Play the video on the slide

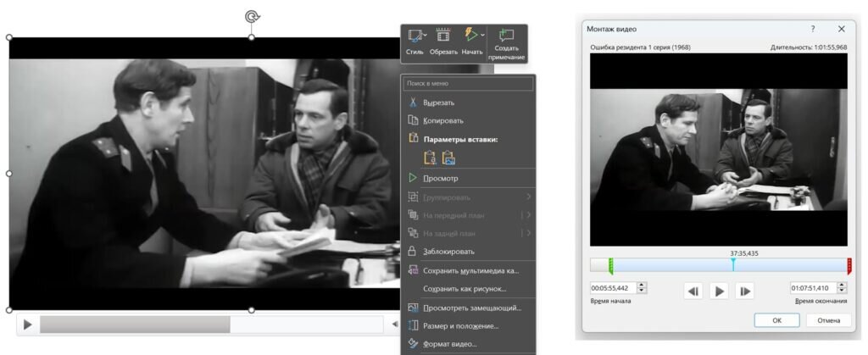pos(27,325)
